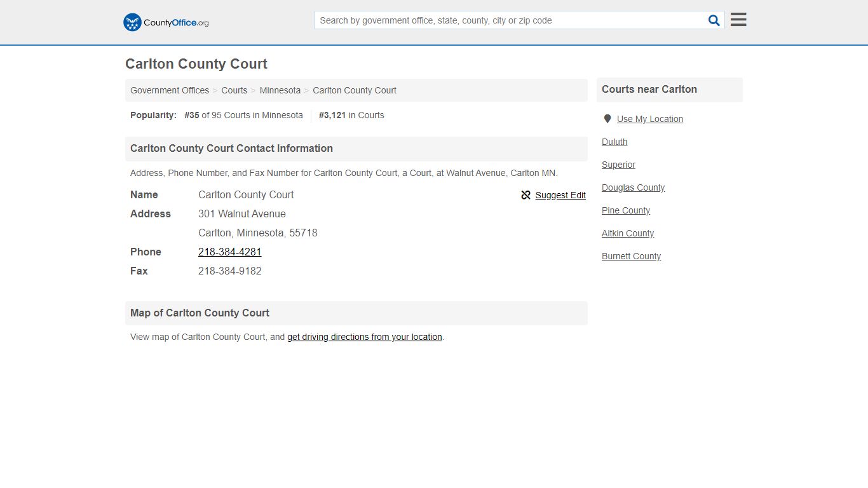Call phone number 218-384-4281
Viewport: 868px width, 488px height.
tap(230, 252)
